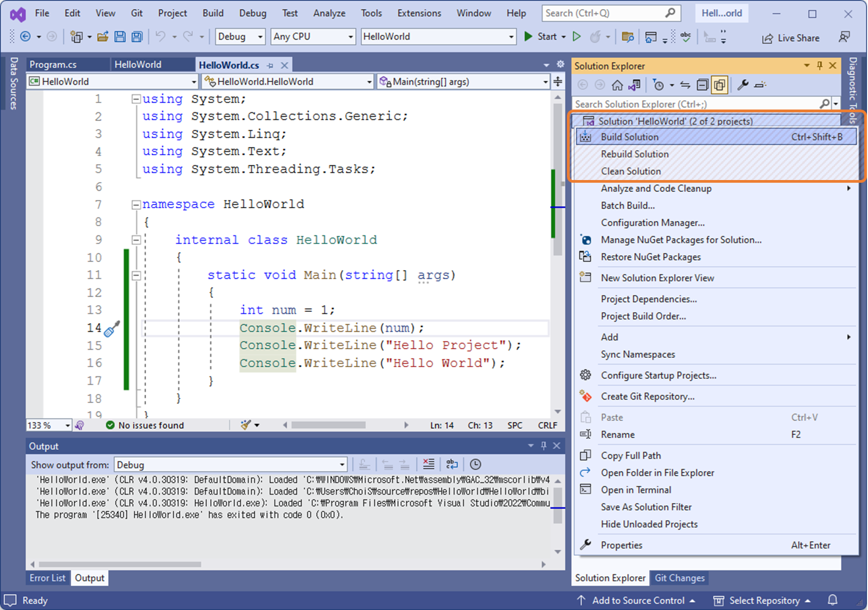The height and width of the screenshot is (610, 868).
Task: Click the notifications bell in status bar
Action: pyautogui.click(x=833, y=600)
